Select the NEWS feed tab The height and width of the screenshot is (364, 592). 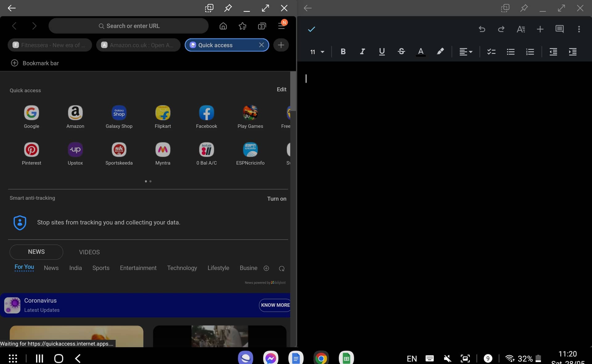(x=36, y=252)
